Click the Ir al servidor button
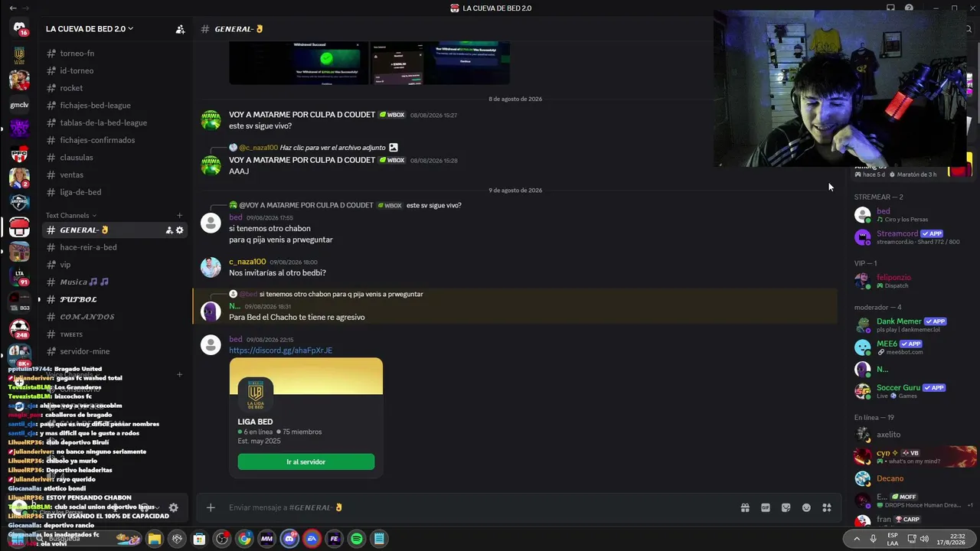 pyautogui.click(x=306, y=461)
